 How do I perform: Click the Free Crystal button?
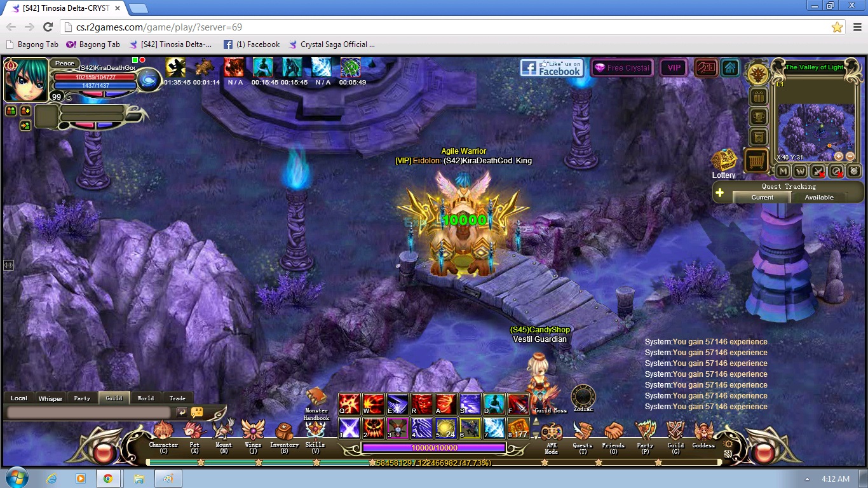pyautogui.click(x=621, y=68)
